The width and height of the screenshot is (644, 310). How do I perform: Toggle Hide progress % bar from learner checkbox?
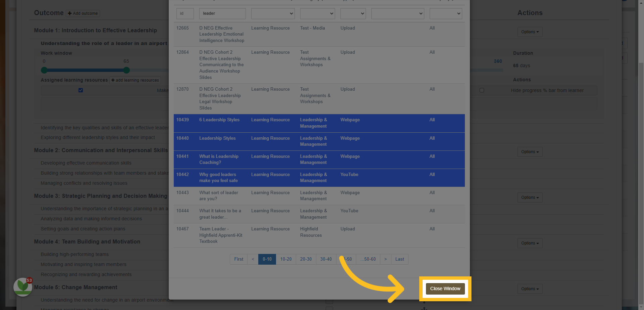(x=482, y=90)
